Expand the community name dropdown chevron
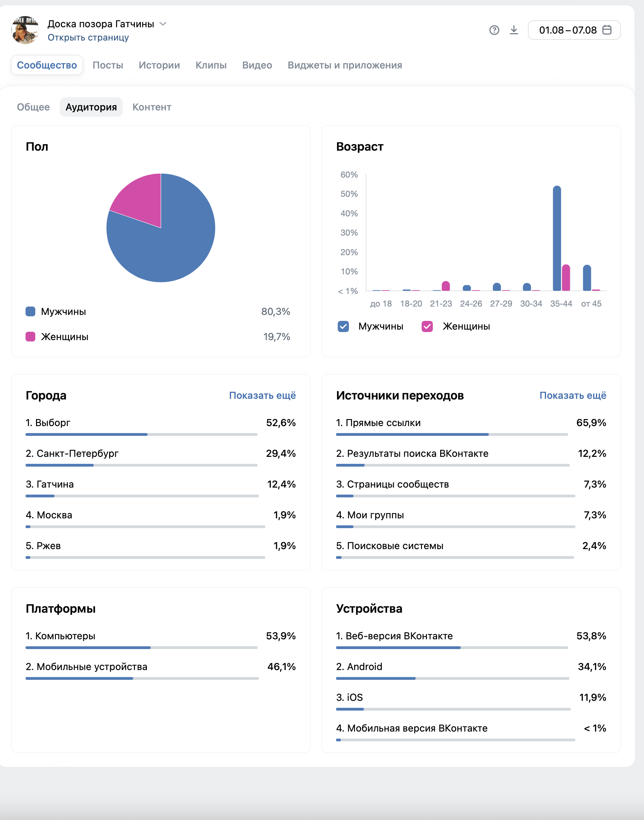This screenshot has height=820, width=644. click(163, 24)
